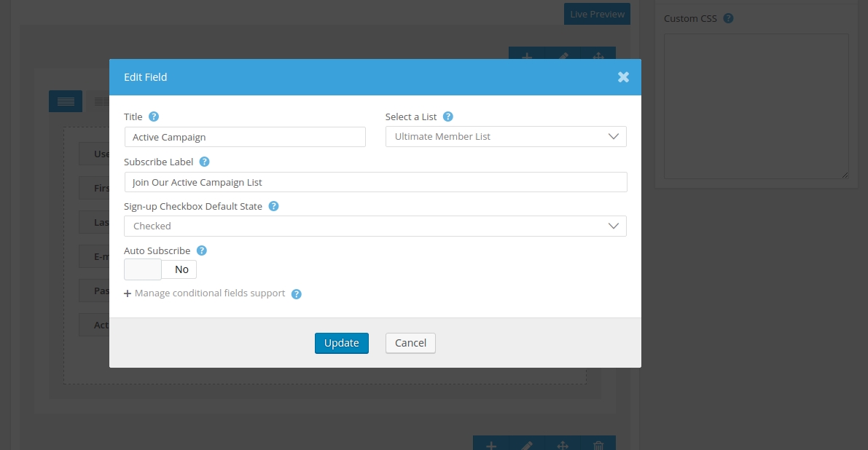Show help for Auto Subscribe
Viewport: 868px width, 450px height.
click(201, 251)
